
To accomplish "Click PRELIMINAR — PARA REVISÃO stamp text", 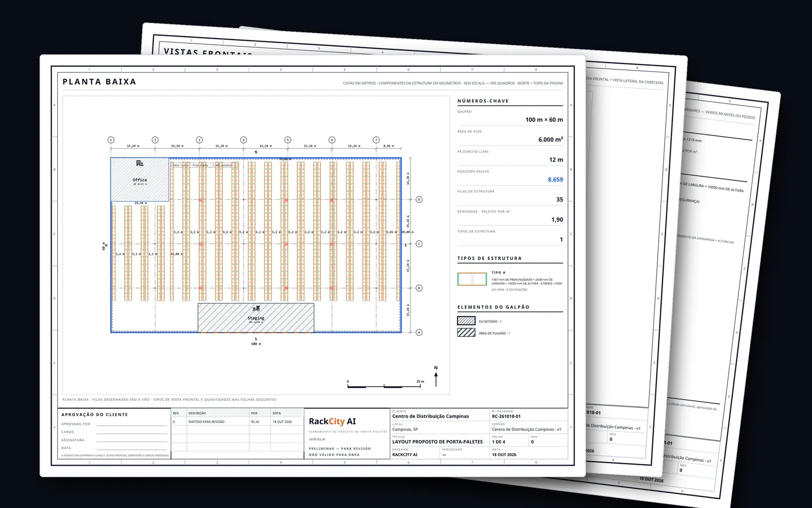I will [340, 449].
